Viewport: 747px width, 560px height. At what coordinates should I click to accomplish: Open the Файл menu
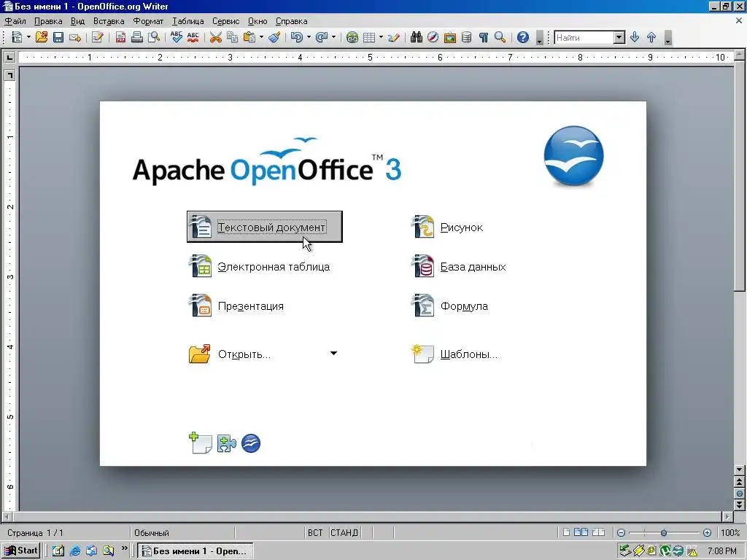click(15, 21)
